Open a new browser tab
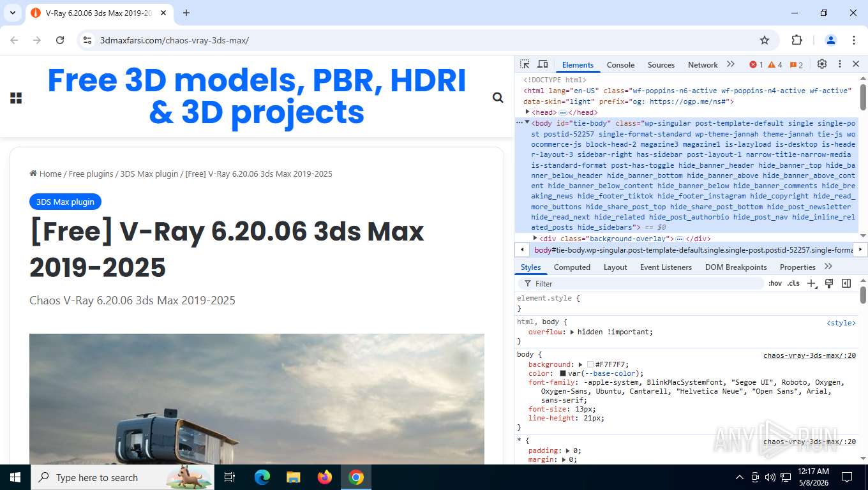 186,13
